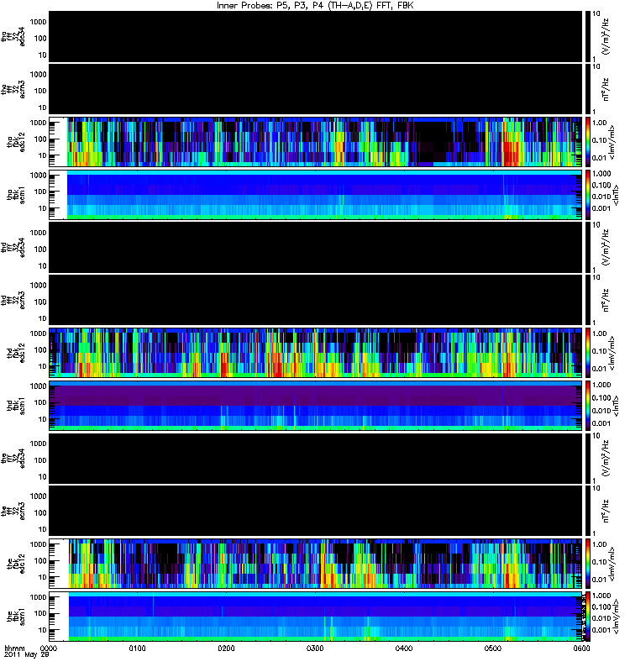Click the '0300' time axis label
The image size is (630, 672).
click(315, 648)
